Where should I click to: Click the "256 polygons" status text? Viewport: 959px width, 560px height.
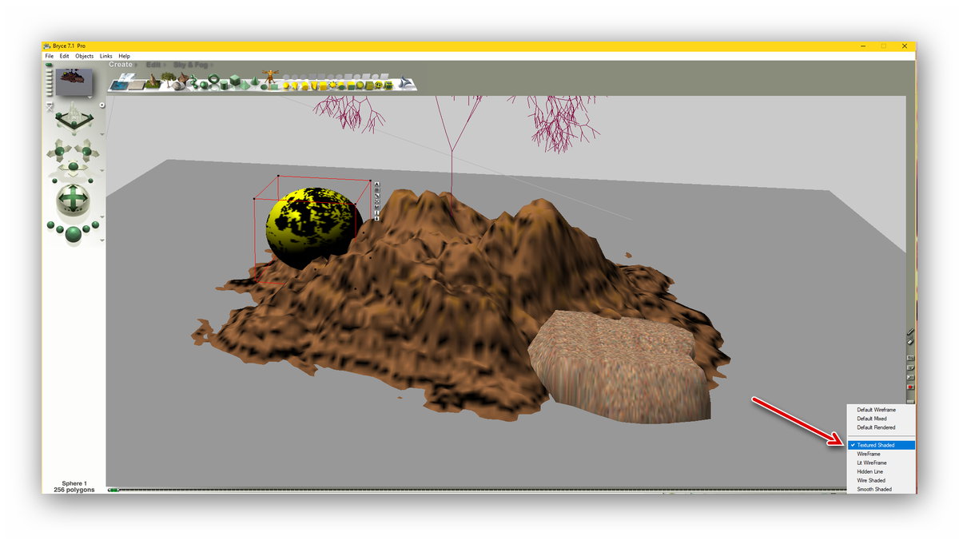(x=74, y=490)
